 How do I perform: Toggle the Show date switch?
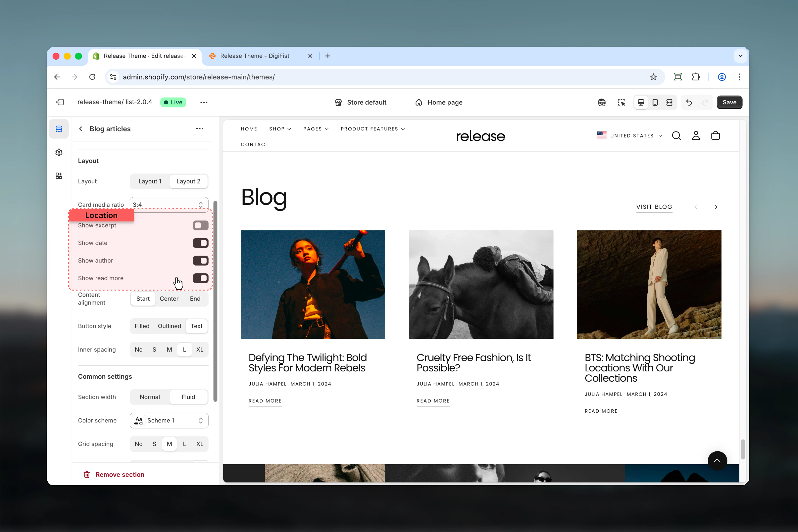coord(200,243)
